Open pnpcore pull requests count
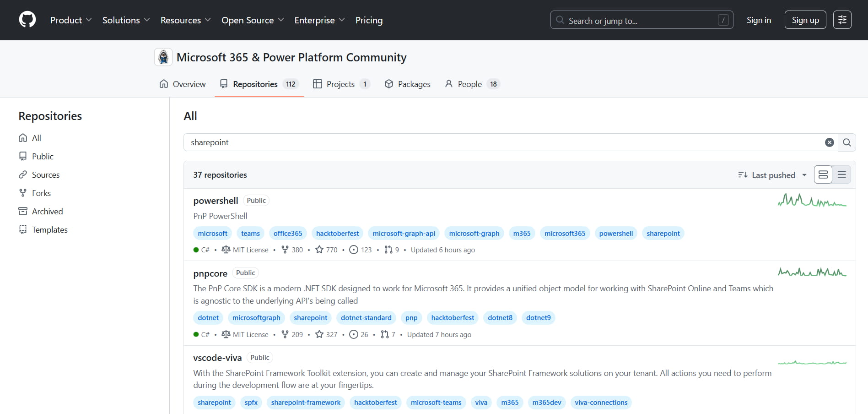 388,334
